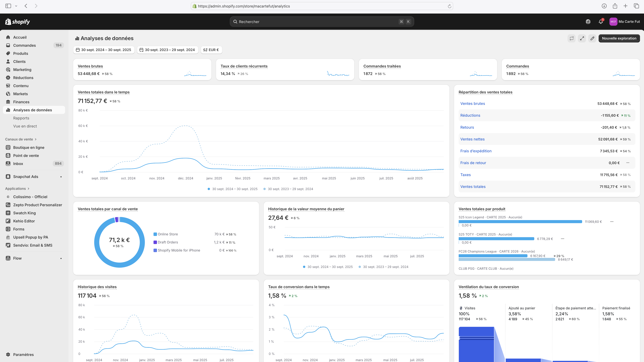644x362 pixels.
Task: Click the fullscreen expand icon
Action: [x=582, y=38]
